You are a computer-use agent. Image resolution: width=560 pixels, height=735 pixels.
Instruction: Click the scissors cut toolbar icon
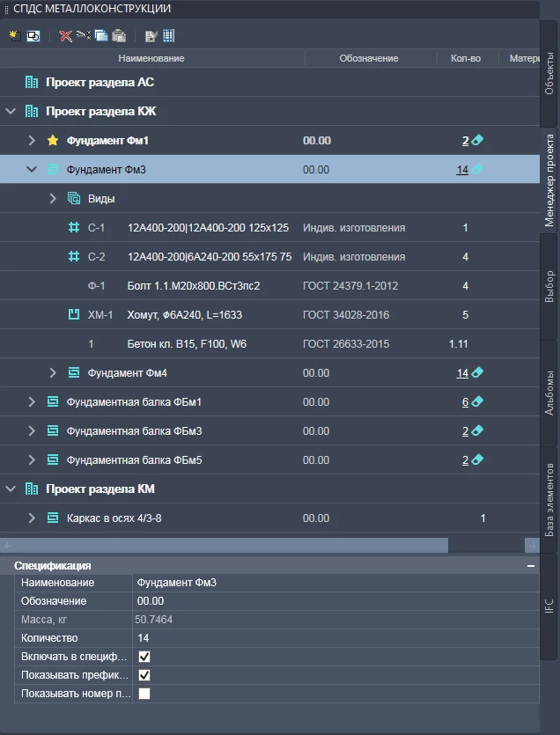[x=84, y=36]
